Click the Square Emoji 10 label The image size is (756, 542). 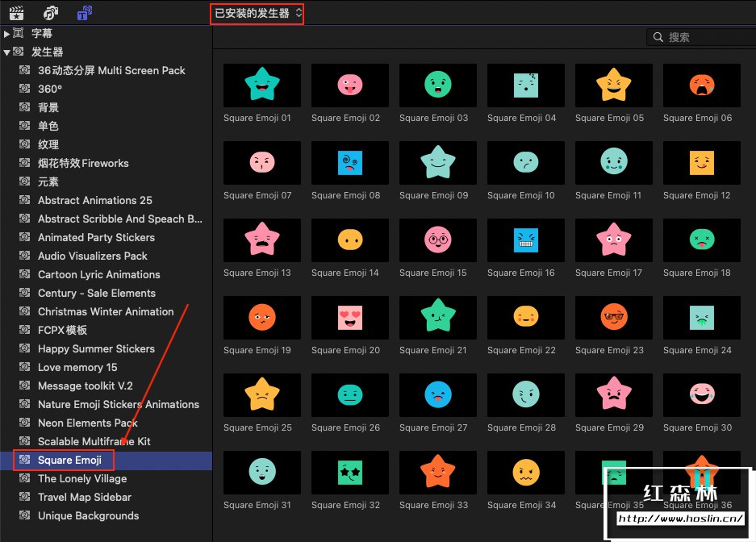(x=520, y=196)
